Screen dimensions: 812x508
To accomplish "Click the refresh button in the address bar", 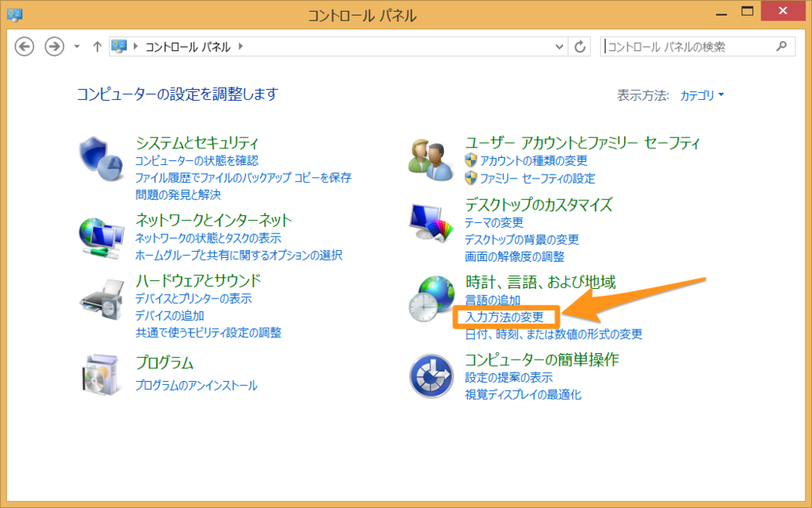I will point(581,46).
